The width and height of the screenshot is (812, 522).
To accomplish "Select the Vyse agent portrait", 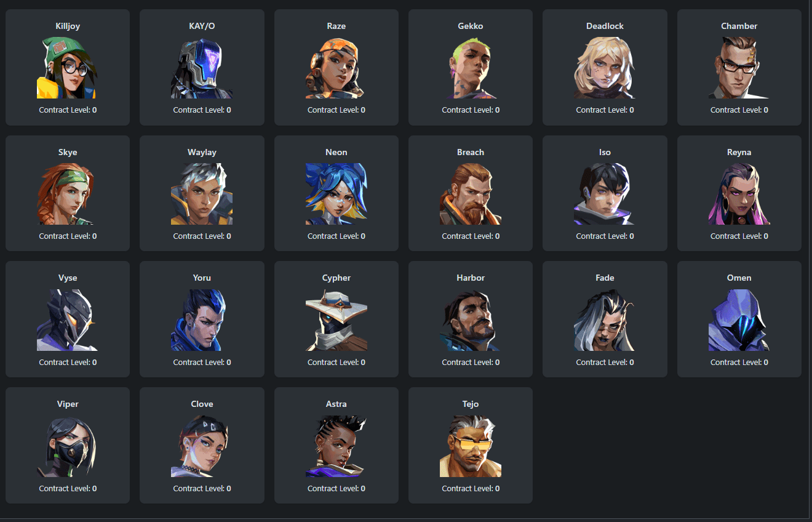I will tap(68, 320).
